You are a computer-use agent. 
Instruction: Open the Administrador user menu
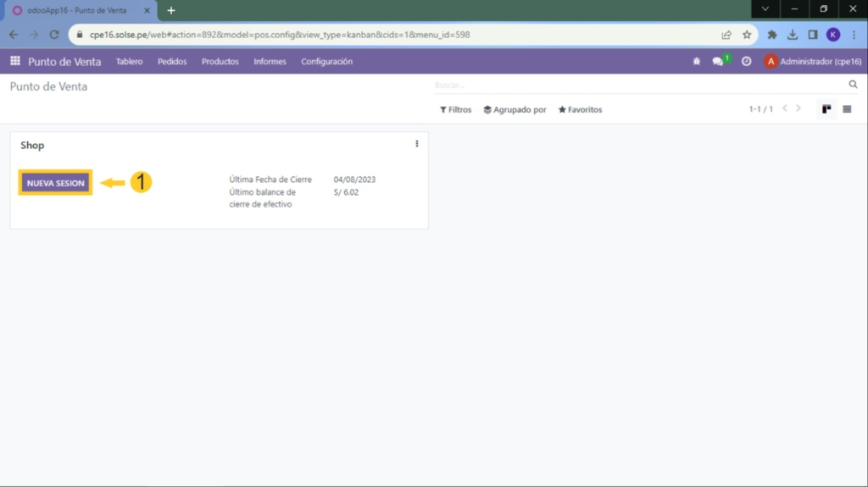coord(812,61)
